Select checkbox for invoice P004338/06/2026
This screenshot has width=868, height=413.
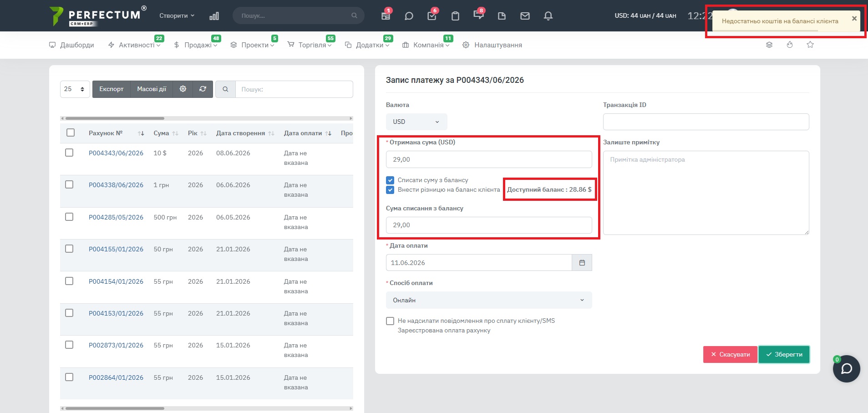(x=69, y=184)
